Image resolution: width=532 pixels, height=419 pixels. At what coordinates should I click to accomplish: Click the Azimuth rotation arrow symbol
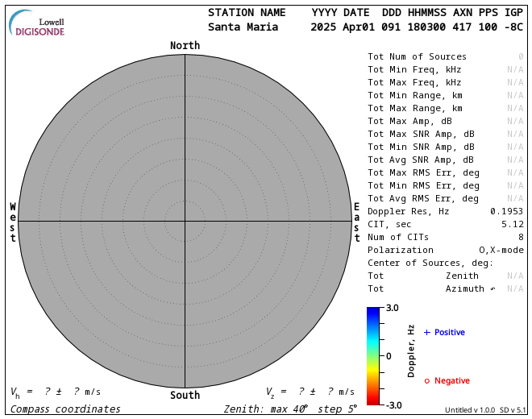493,289
